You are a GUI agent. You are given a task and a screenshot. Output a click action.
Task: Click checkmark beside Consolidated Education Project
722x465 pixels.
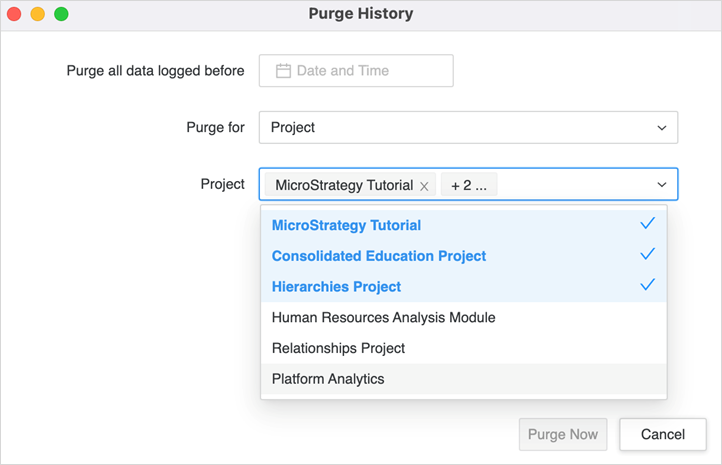coord(647,255)
